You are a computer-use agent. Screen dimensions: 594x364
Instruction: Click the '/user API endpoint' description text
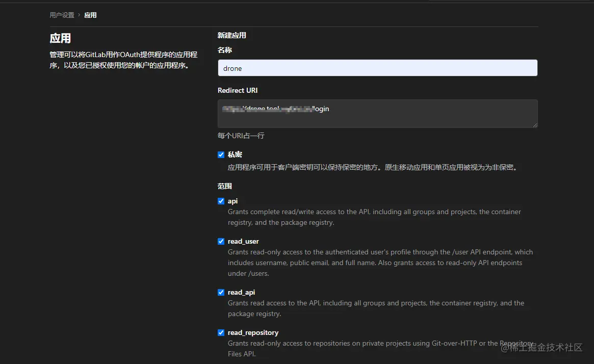[x=380, y=263]
